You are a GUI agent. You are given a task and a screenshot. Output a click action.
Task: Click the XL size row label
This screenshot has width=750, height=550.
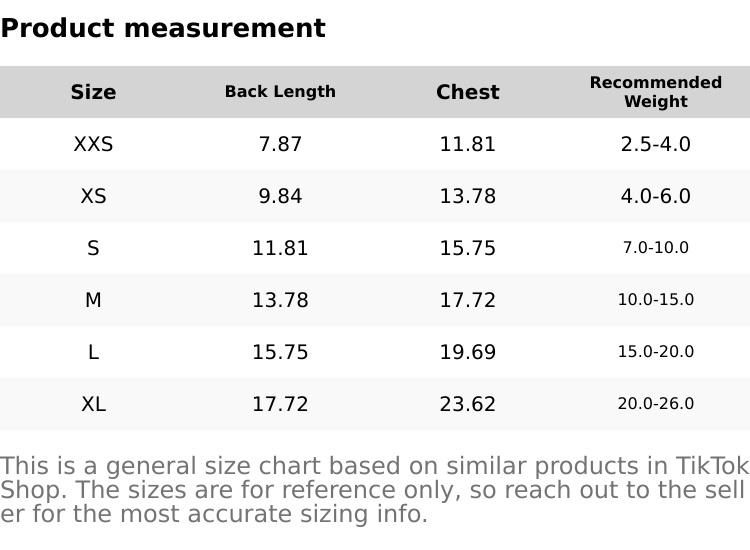(x=93, y=404)
